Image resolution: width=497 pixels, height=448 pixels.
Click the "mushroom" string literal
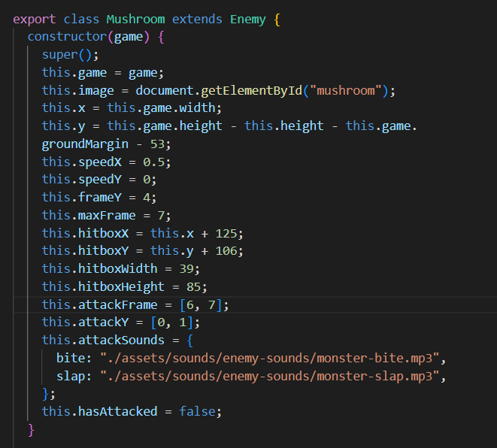point(345,91)
